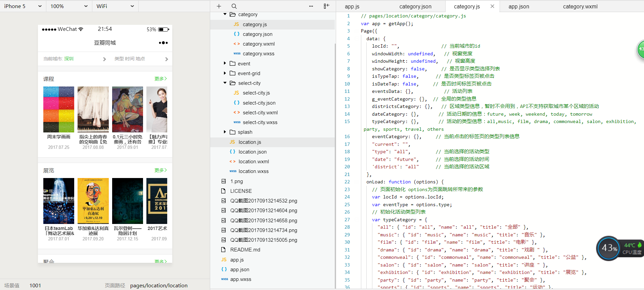Screen dimensions: 644x290
Task: Switch to the app.js editor tab
Action: [x=352, y=6]
